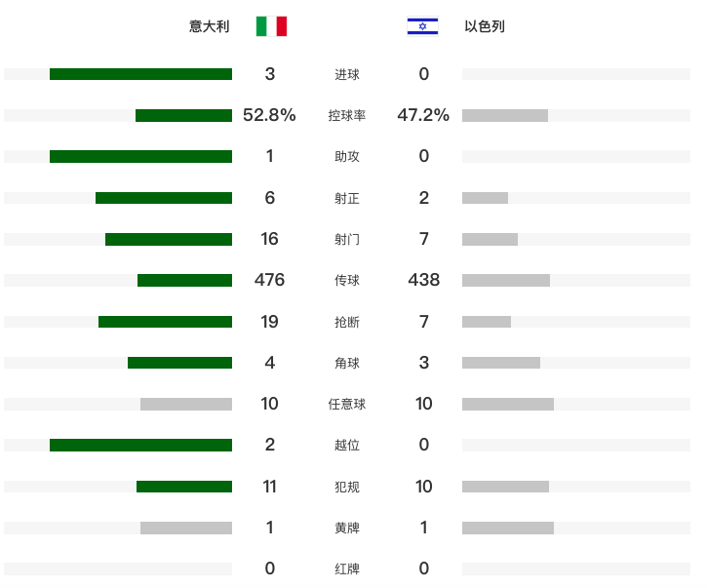Click the 控球率 stat label

pyautogui.click(x=347, y=115)
